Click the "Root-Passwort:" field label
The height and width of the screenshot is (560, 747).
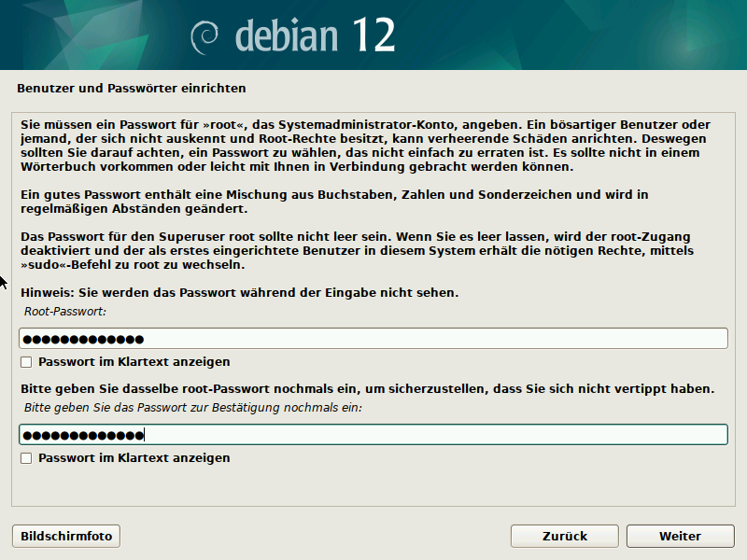[65, 311]
